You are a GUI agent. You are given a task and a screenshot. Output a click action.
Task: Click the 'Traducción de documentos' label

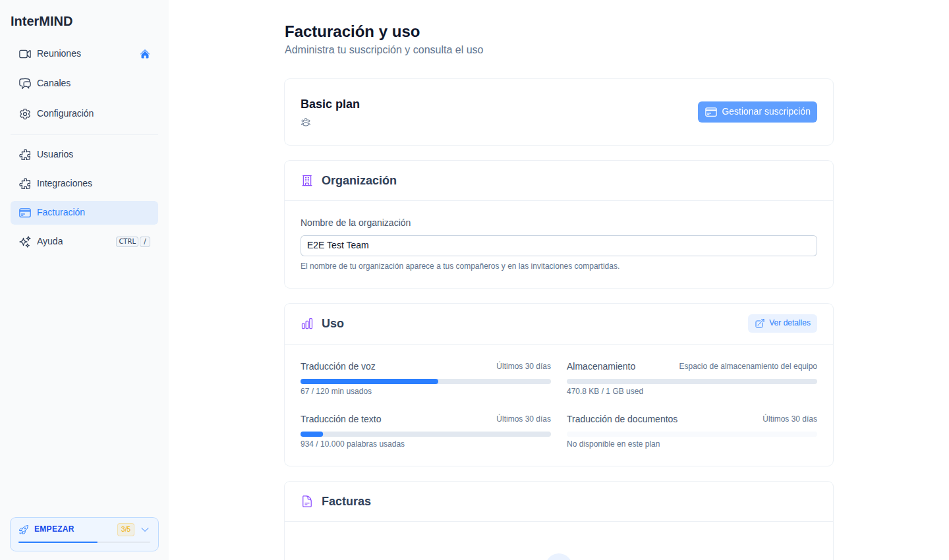[x=622, y=419]
